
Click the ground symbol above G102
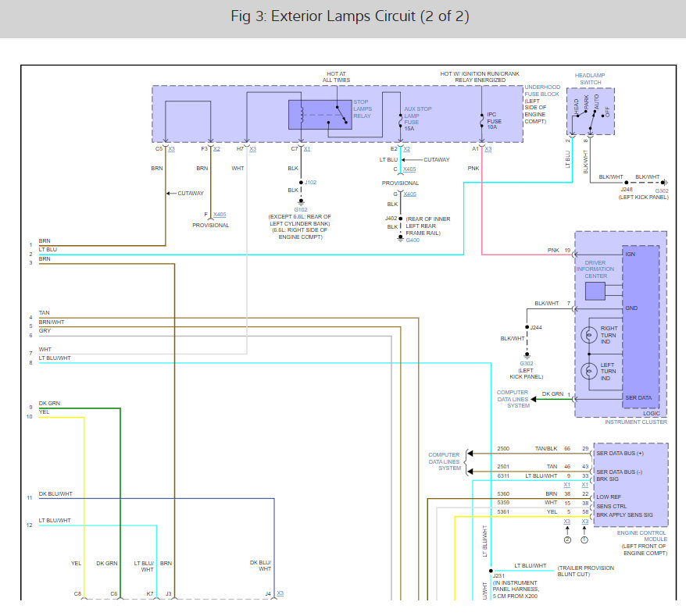[x=301, y=202]
